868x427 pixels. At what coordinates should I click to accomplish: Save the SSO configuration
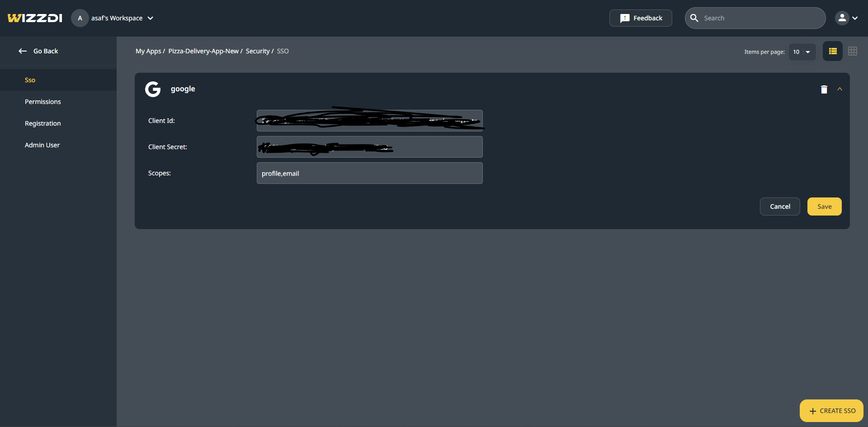824,206
